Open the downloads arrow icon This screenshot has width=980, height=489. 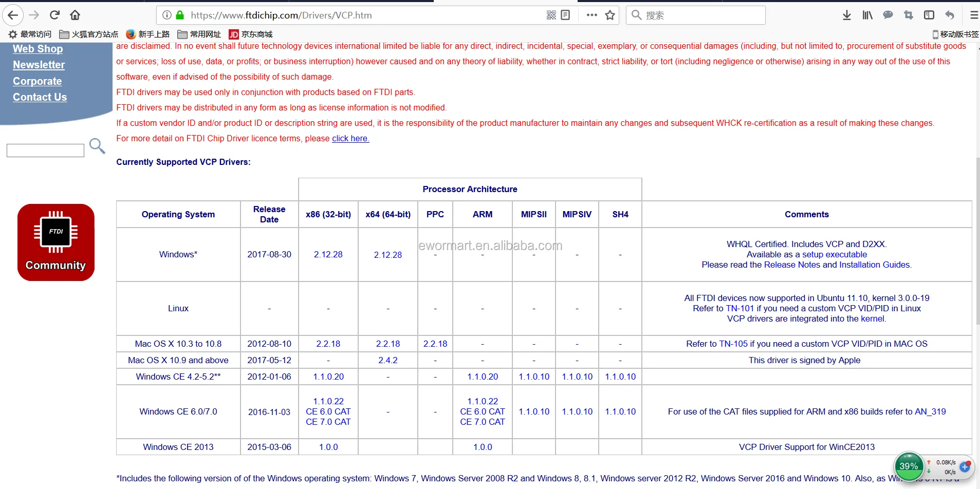coord(847,15)
